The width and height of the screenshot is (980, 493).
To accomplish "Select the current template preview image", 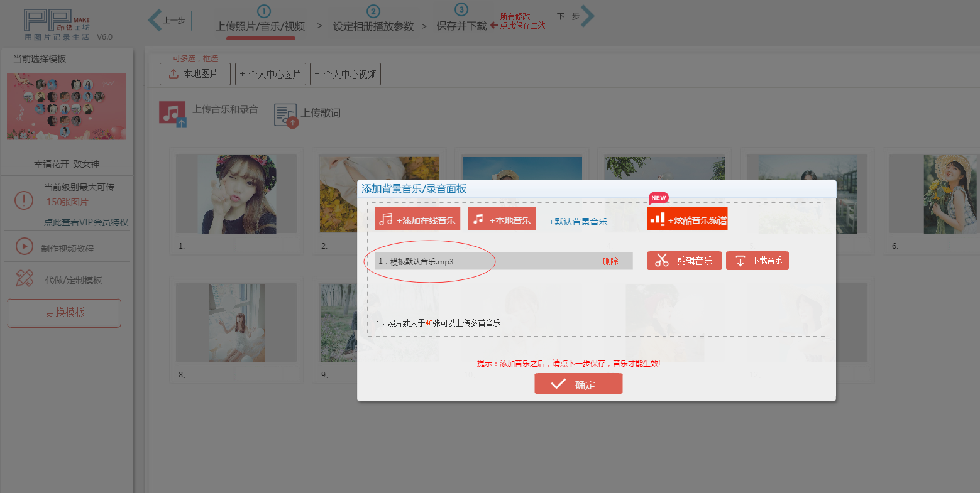I will (x=67, y=106).
